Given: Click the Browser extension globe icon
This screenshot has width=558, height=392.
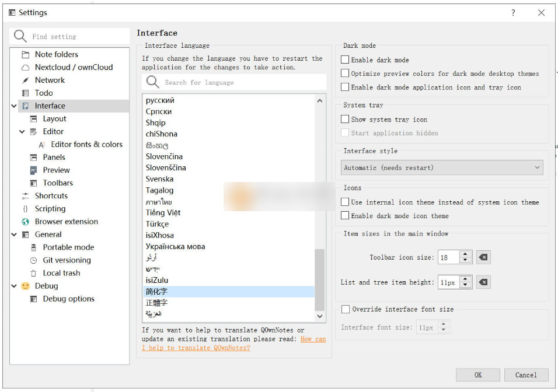Looking at the screenshot, I should 25,222.
